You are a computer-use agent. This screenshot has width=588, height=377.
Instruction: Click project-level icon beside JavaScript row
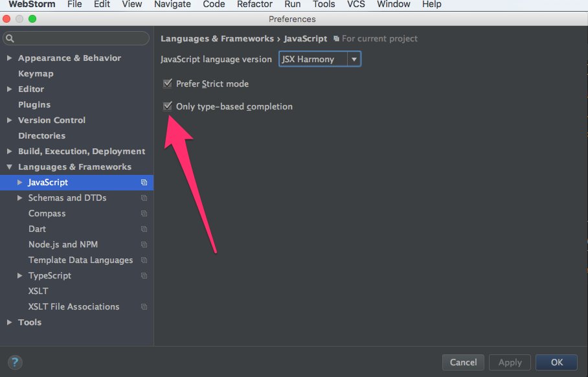point(144,182)
